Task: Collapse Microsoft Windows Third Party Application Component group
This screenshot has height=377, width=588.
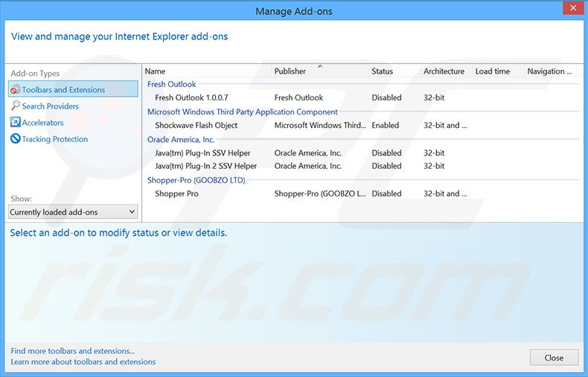Action: (242, 112)
